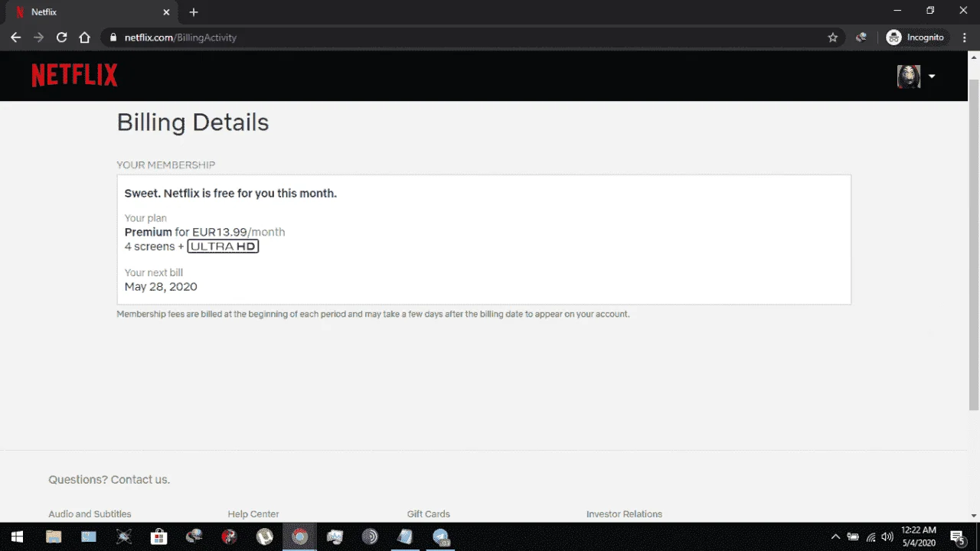Click the ULTRA HD badge
Viewport: 980px width, 551px height.
tap(223, 246)
